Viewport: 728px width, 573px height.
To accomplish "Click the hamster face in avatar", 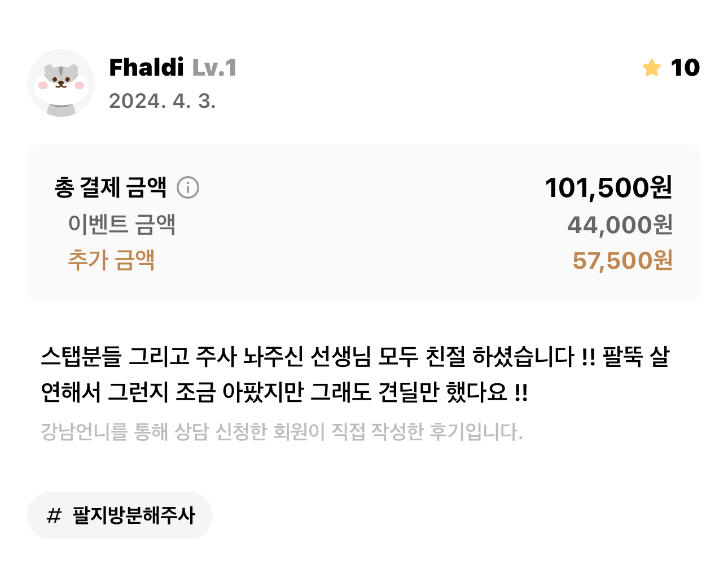I will click(61, 79).
